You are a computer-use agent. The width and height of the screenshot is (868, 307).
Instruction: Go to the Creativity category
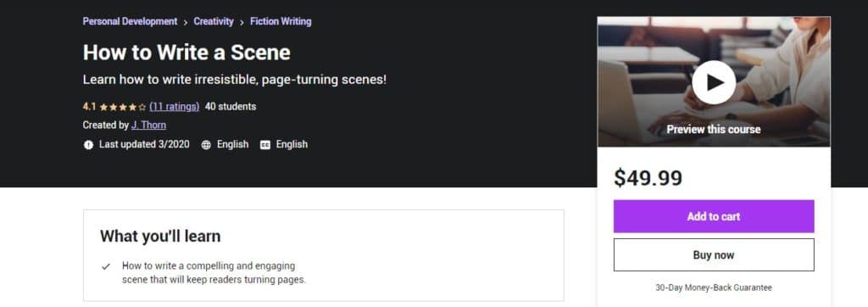point(214,21)
